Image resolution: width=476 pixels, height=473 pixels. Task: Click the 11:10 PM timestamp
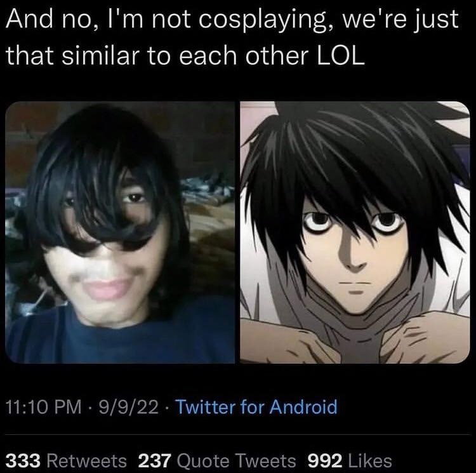(x=44, y=407)
